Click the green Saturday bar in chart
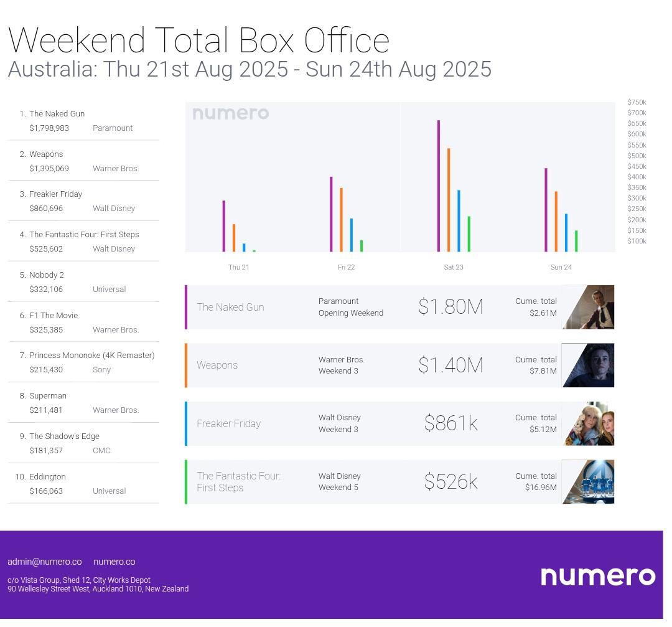Image resolution: width=672 pixels, height=627 pixels. coord(469,234)
